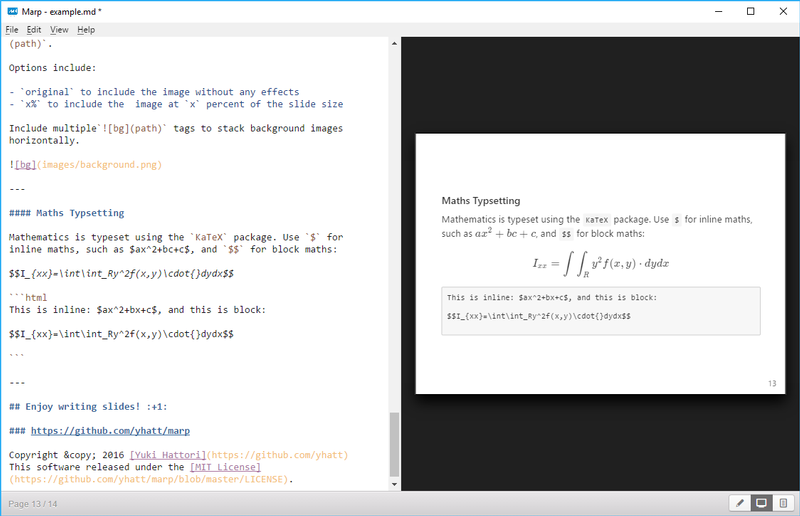Click the editor scrollbar up arrow
The width and height of the screenshot is (800, 516).
click(x=394, y=43)
